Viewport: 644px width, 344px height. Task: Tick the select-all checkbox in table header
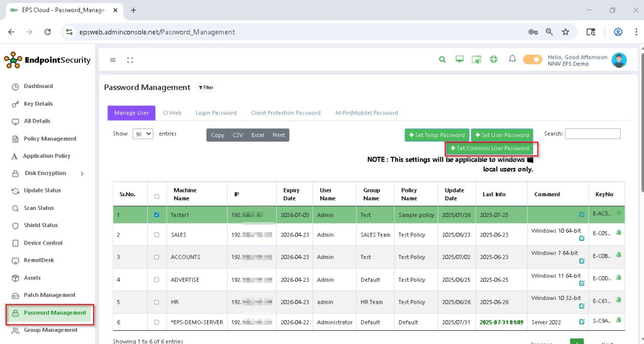157,196
